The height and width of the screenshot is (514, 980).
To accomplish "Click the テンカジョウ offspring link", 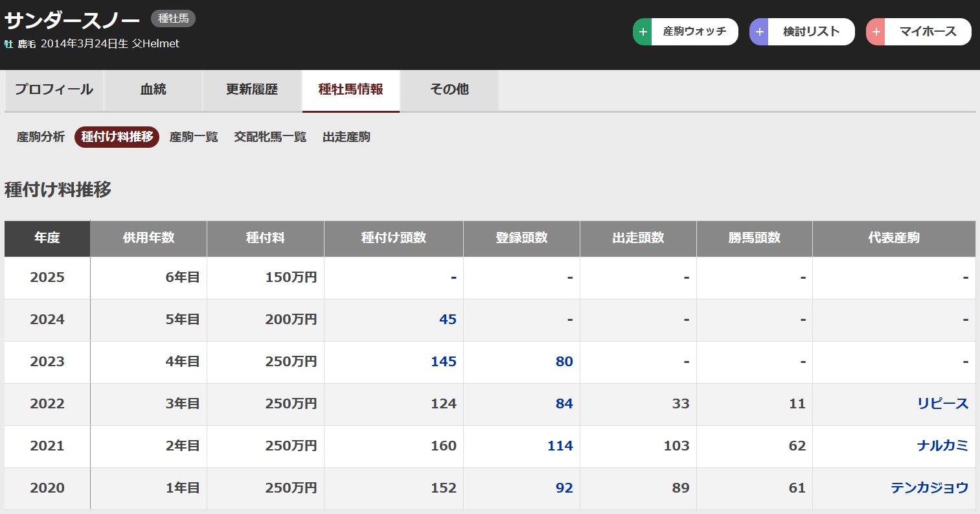I will (x=929, y=488).
